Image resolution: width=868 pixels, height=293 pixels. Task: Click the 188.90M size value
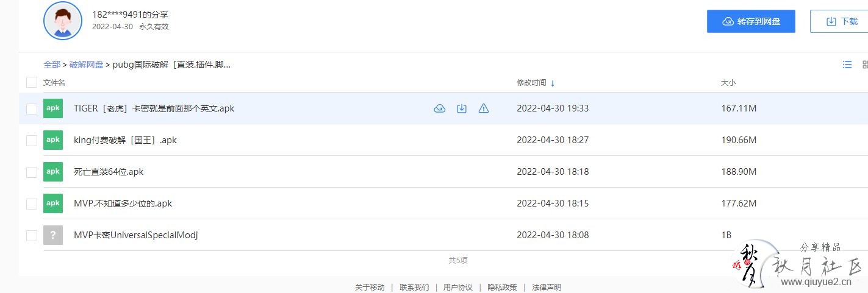coord(739,172)
